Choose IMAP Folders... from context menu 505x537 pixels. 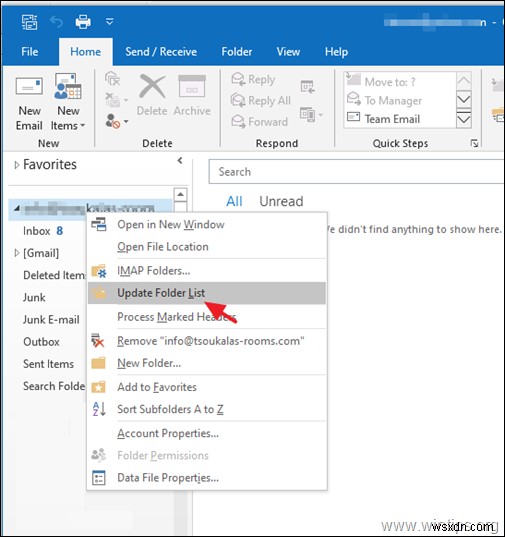point(207,271)
